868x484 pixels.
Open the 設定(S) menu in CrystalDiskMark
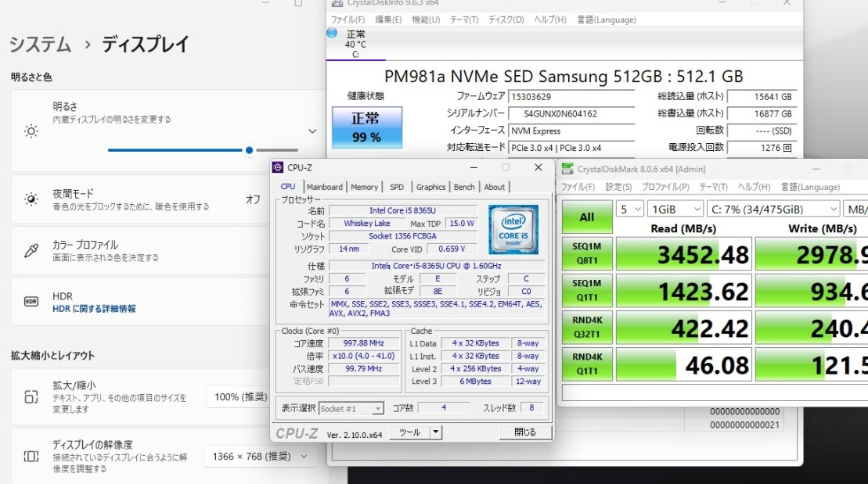(618, 188)
